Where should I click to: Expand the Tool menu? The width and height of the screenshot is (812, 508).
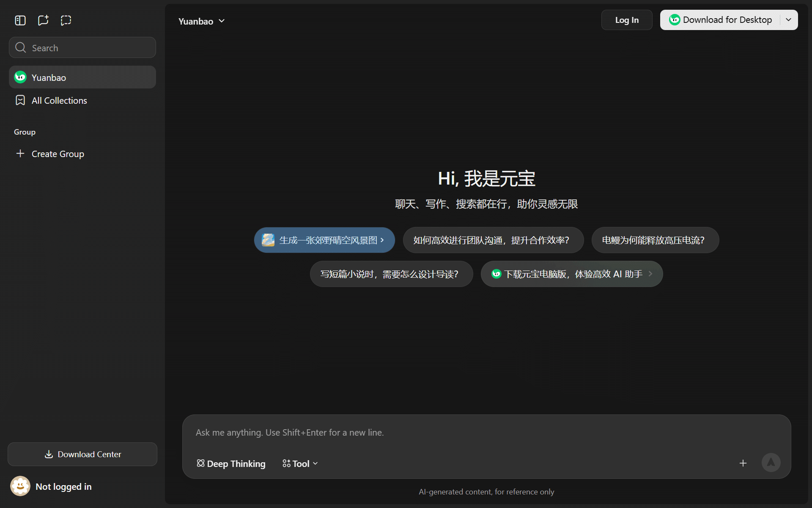(x=300, y=464)
